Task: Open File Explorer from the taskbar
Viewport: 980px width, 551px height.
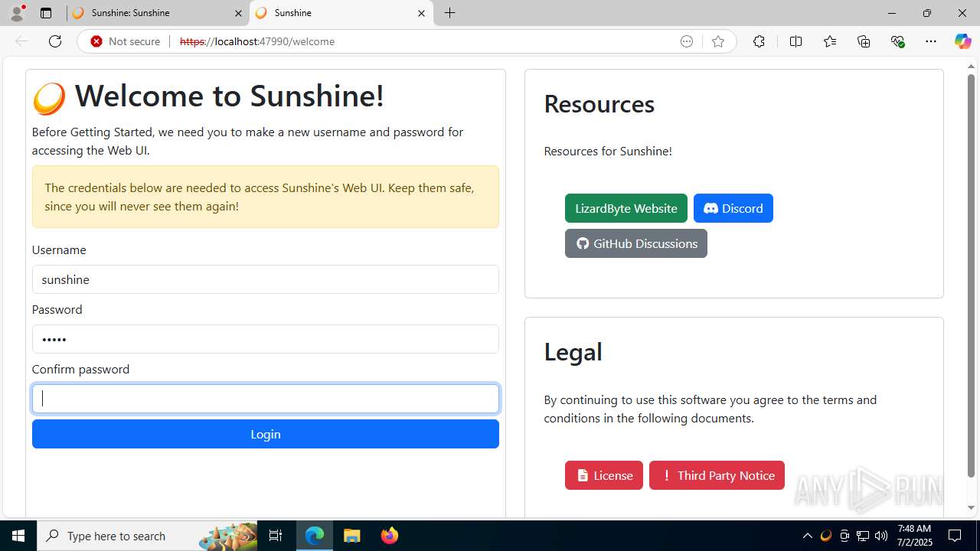Action: [352, 536]
